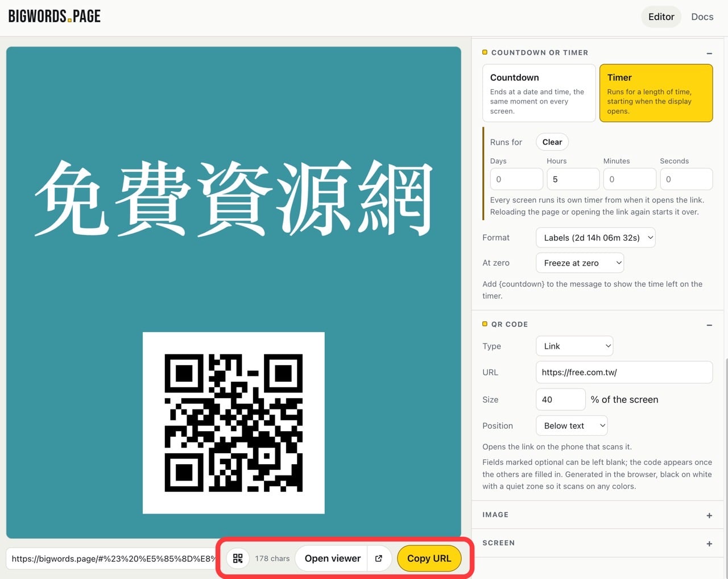Viewport: 728px width, 579px height.
Task: Focus the Hours input field
Action: pyautogui.click(x=573, y=179)
